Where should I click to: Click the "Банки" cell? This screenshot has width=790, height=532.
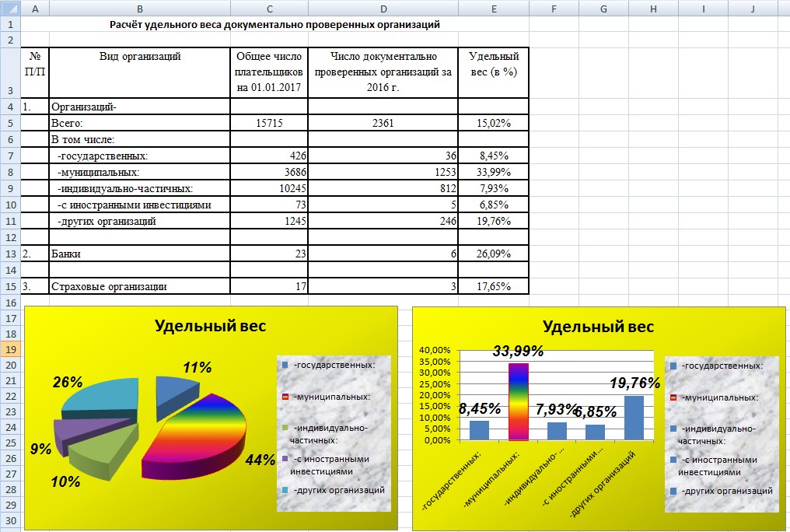[x=139, y=254]
